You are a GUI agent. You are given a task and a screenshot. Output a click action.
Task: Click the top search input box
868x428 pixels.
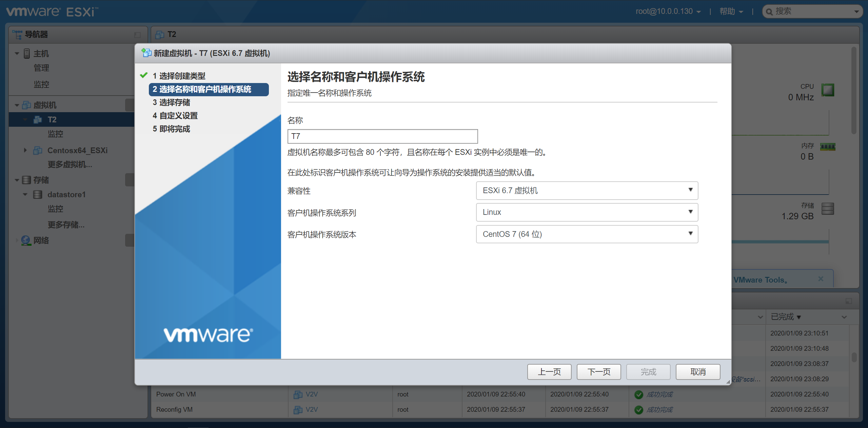coord(813,12)
